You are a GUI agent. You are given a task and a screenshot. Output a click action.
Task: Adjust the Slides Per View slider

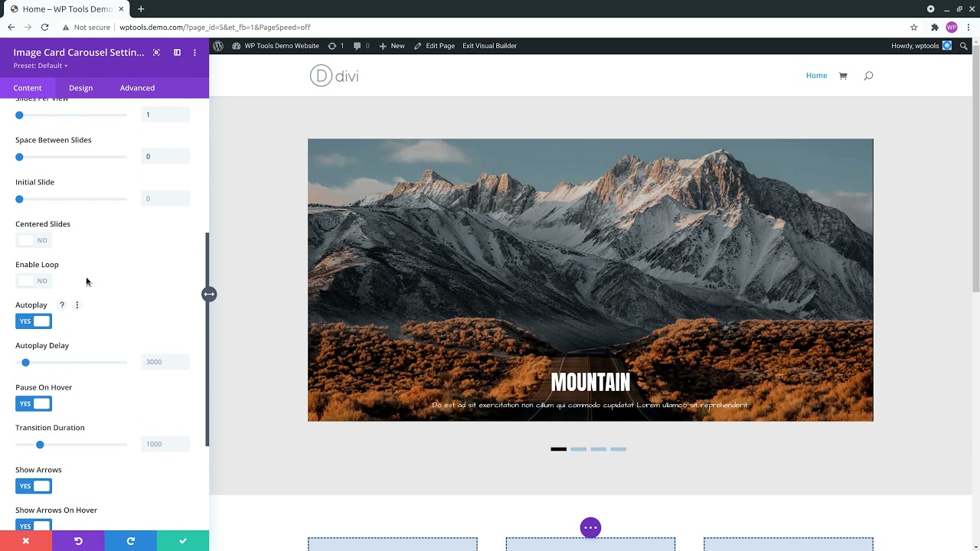tap(71, 115)
